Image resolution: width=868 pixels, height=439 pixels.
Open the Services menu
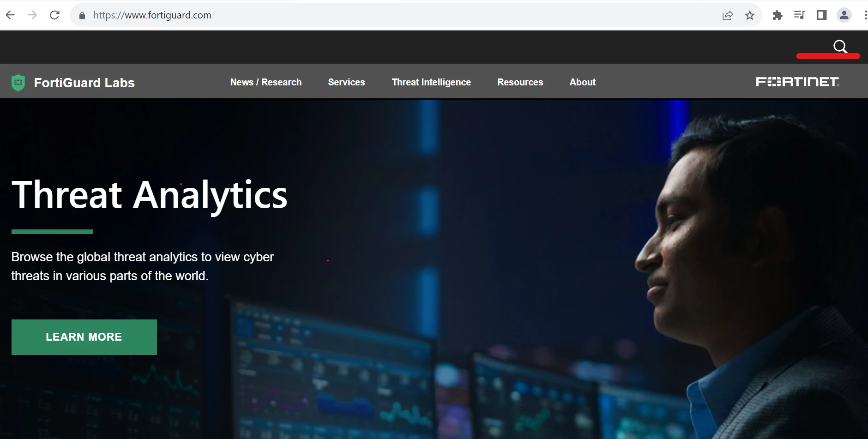click(346, 82)
